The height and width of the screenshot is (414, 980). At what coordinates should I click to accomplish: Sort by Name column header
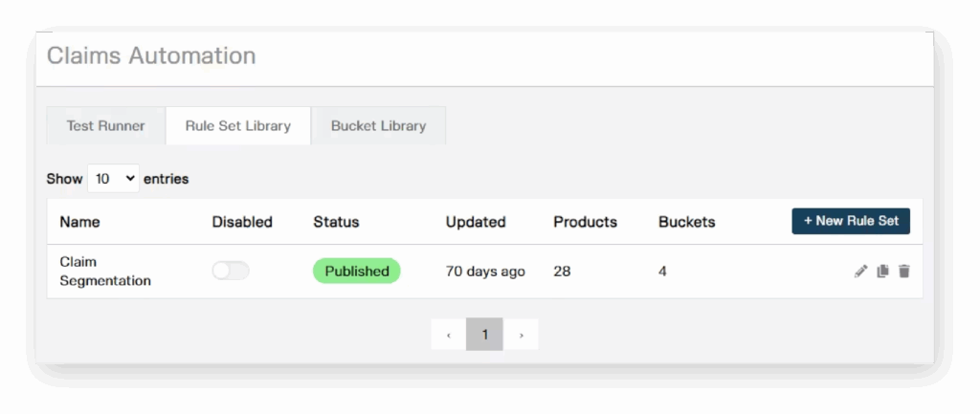(x=79, y=222)
